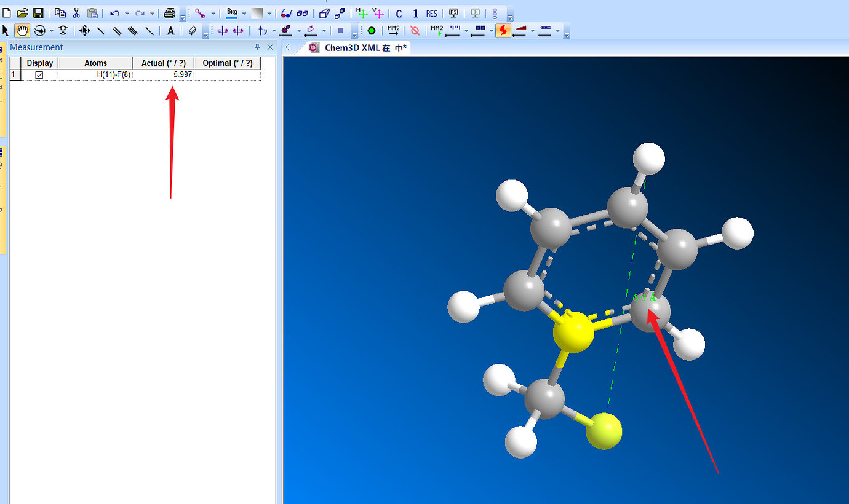Select the arrow selection tool

[6, 30]
